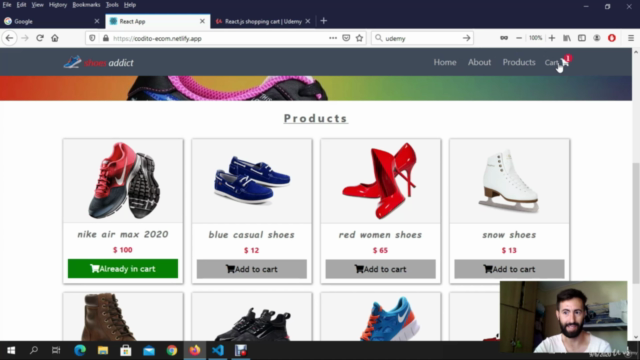The width and height of the screenshot is (640, 360).
Task: Submit search with the arrow button
Action: 467,38
